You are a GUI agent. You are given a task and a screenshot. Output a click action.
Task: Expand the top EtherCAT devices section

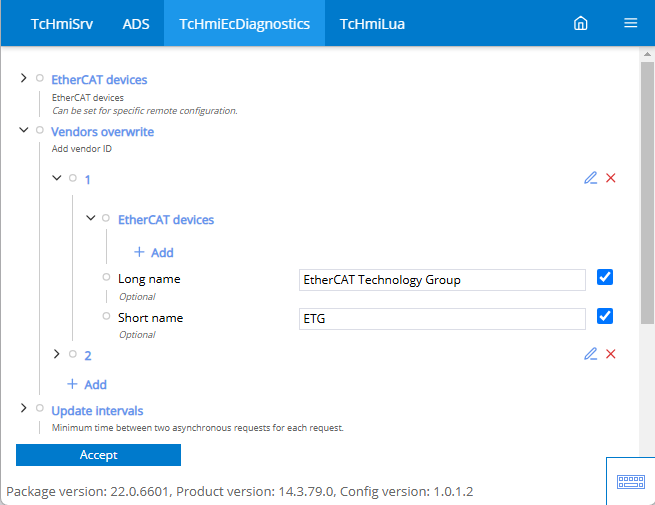[23, 78]
